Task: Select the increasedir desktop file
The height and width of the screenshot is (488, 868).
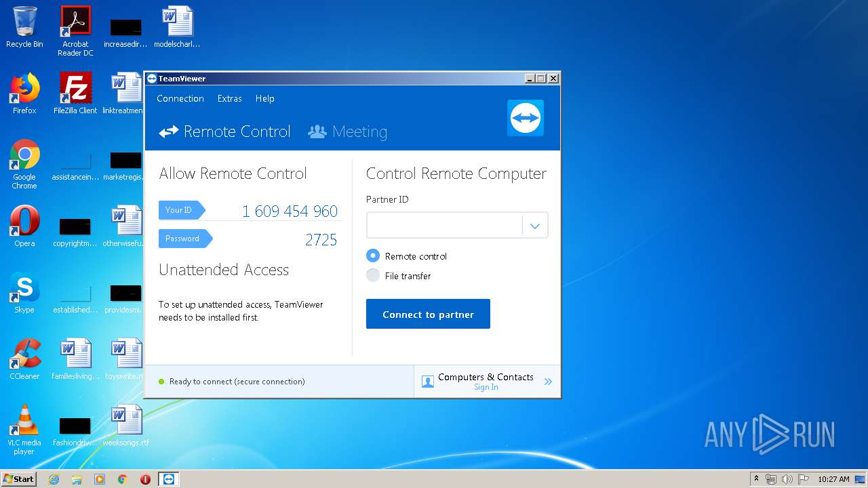Action: tap(126, 33)
